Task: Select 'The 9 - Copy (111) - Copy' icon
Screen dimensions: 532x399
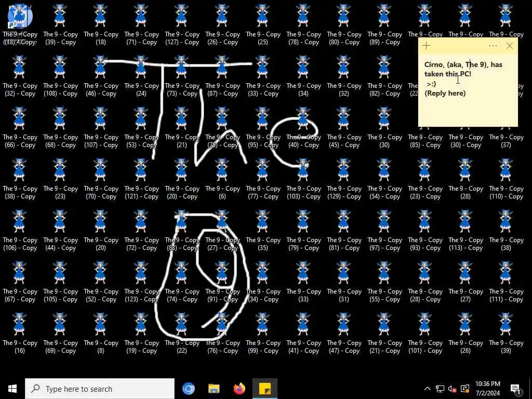Action: (x=506, y=282)
